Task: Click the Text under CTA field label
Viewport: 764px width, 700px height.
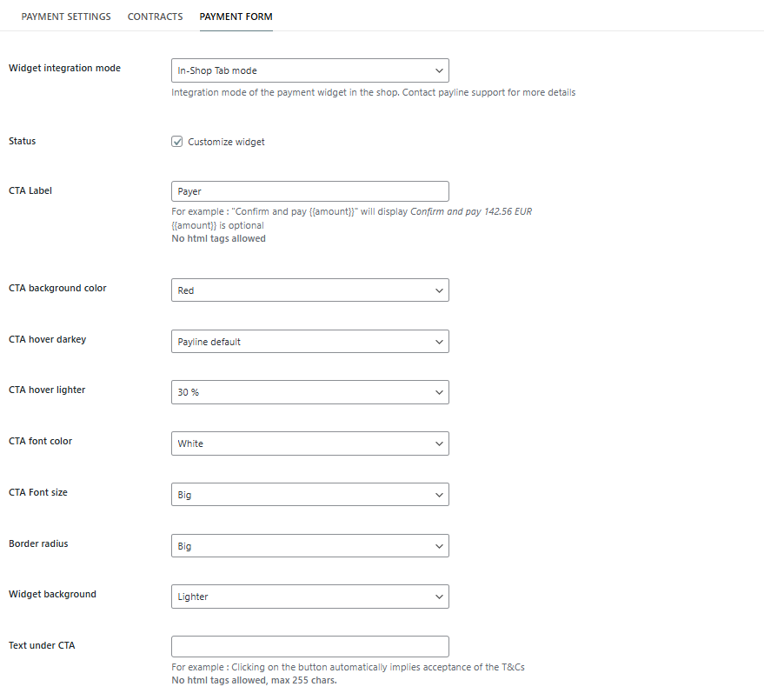Action: (x=42, y=645)
